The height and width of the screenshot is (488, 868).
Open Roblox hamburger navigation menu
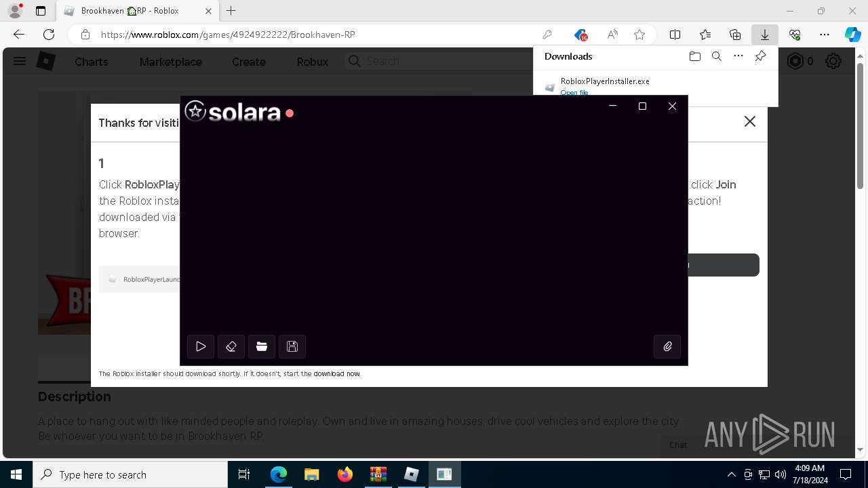20,61
